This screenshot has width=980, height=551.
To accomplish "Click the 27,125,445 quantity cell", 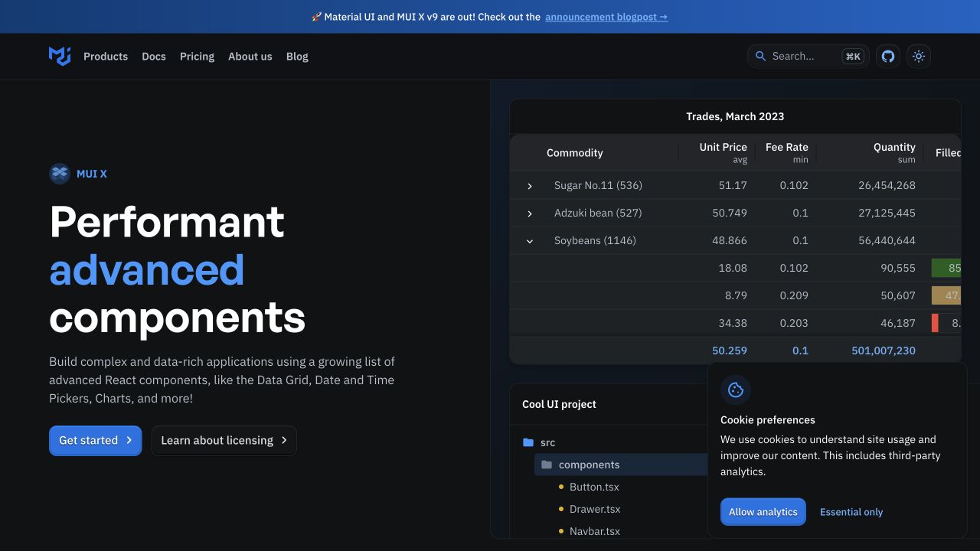I will (x=887, y=213).
